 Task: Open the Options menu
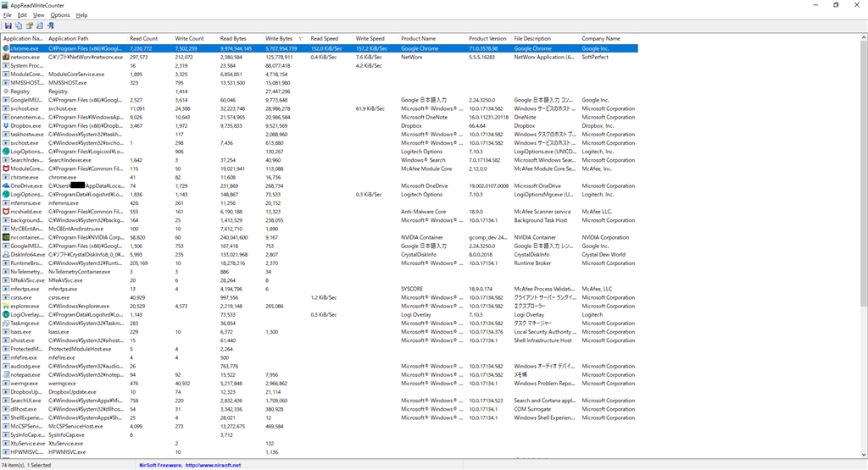[x=60, y=15]
